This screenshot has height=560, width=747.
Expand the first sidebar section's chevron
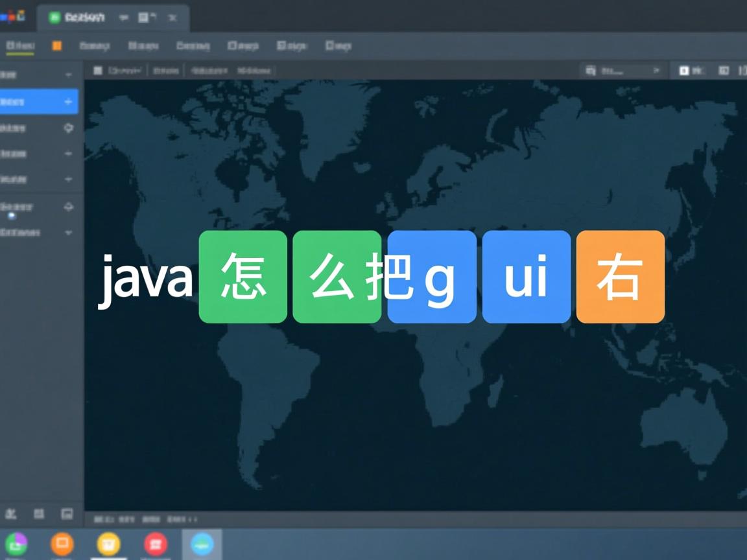[x=69, y=75]
